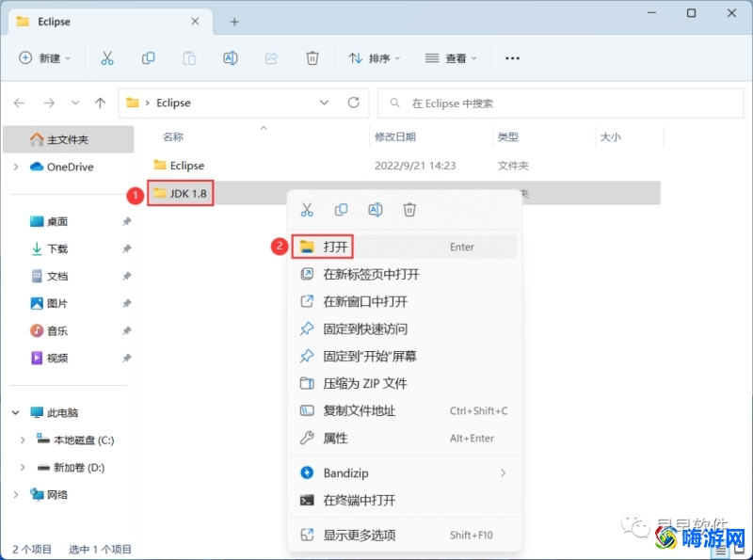The height and width of the screenshot is (560, 753).
Task: Open the 排序 (Sort) dropdown
Action: [x=374, y=58]
